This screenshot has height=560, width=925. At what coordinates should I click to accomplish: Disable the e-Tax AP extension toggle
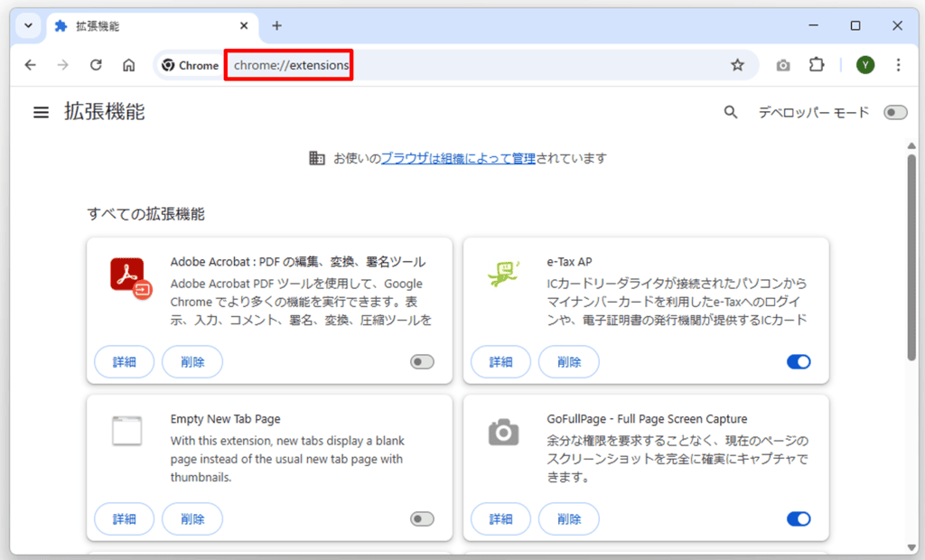(798, 360)
